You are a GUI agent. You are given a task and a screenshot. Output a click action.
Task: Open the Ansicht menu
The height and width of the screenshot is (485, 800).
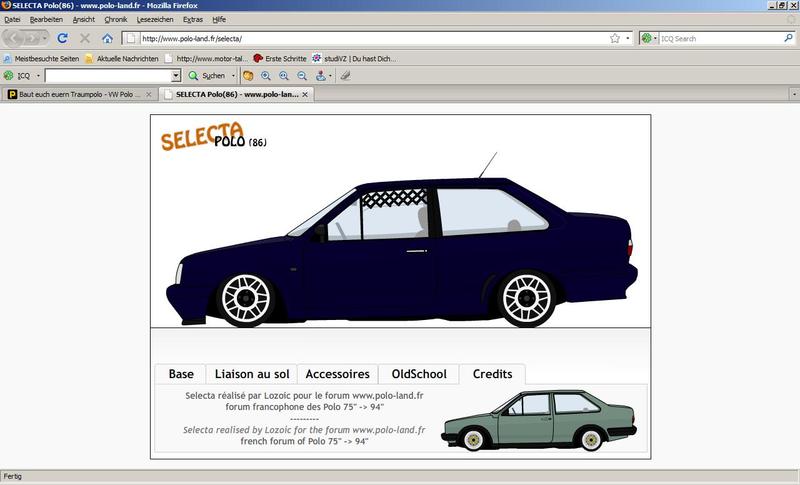(x=84, y=19)
